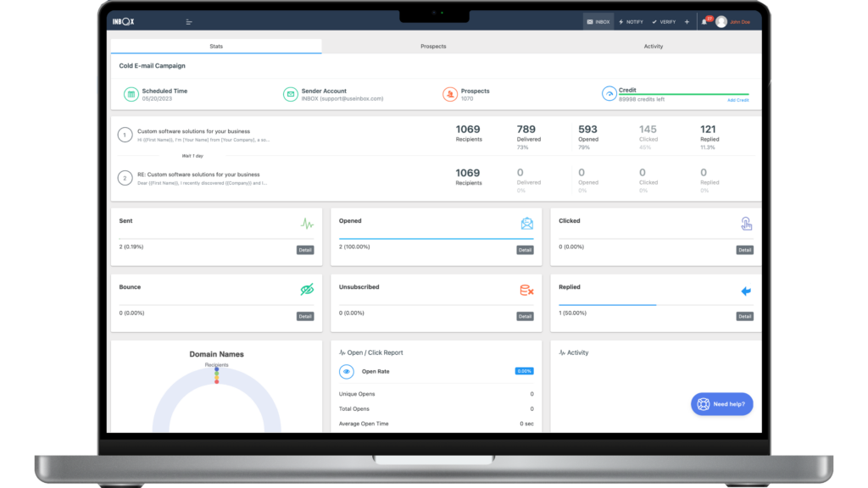Open the John Doe user menu
The width and height of the screenshot is (868, 488).
click(x=733, y=22)
